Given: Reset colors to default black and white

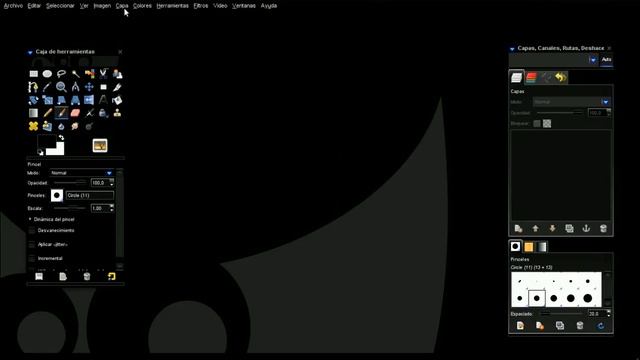Looking at the screenshot, I should (40, 152).
